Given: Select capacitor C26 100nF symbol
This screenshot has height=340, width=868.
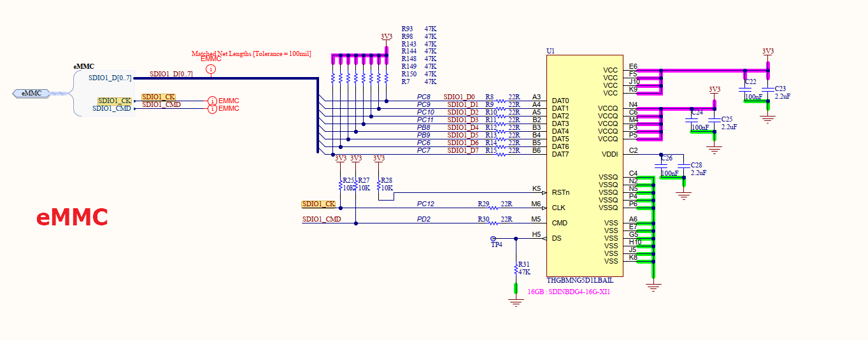Looking at the screenshot, I should [x=661, y=166].
